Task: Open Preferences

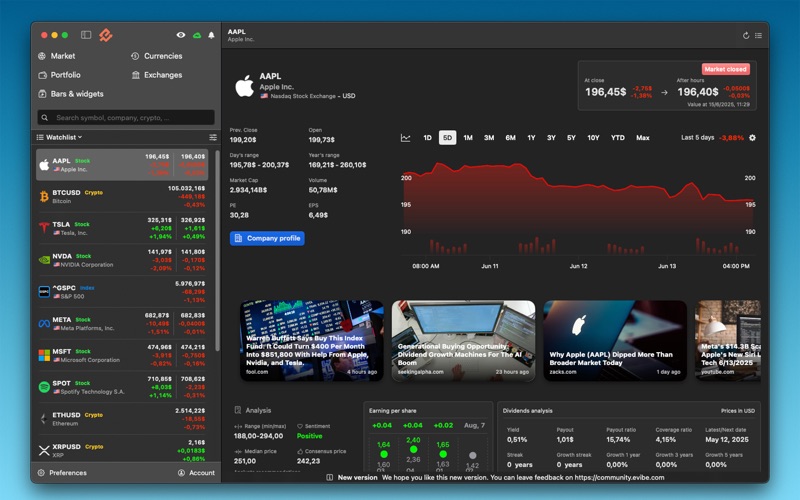Action: tap(62, 473)
